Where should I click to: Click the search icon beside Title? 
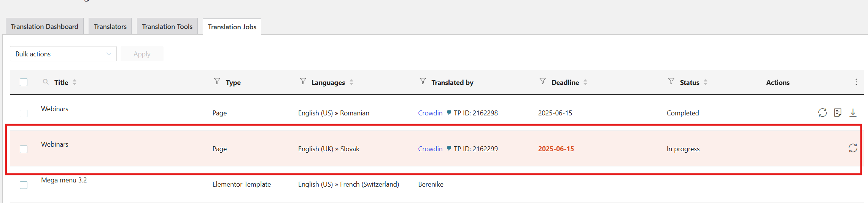46,82
